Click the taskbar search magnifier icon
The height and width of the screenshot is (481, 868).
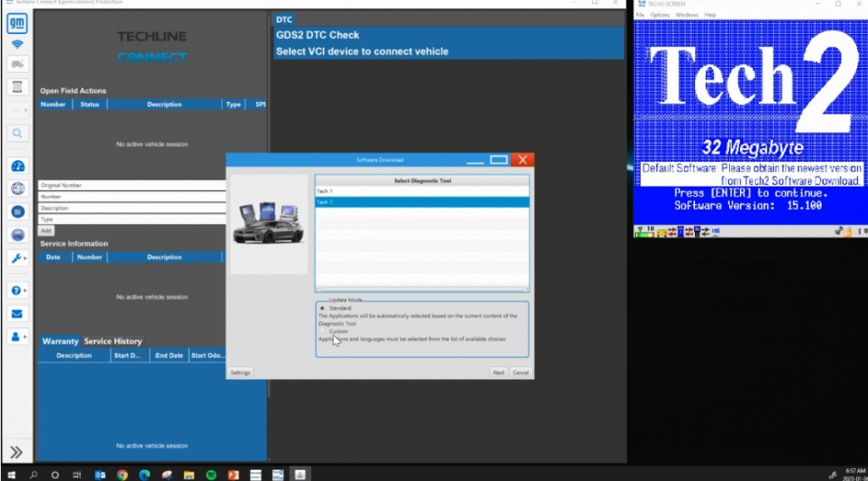pyautogui.click(x=33, y=475)
